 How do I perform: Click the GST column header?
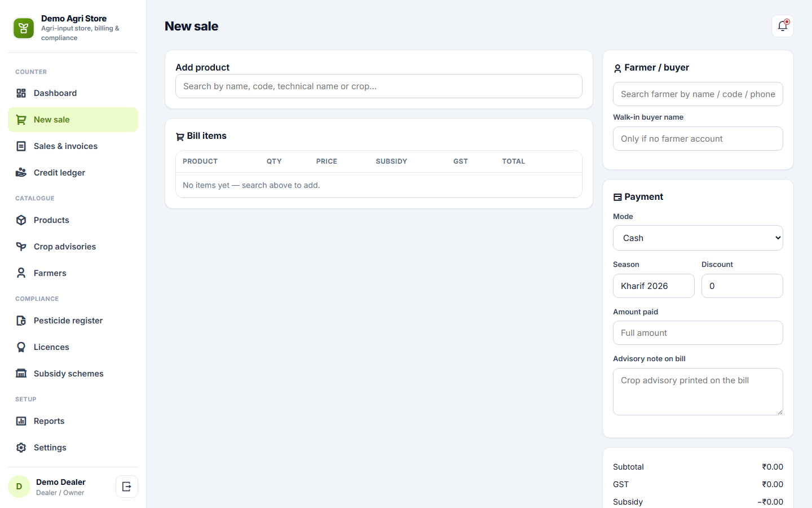tap(461, 161)
